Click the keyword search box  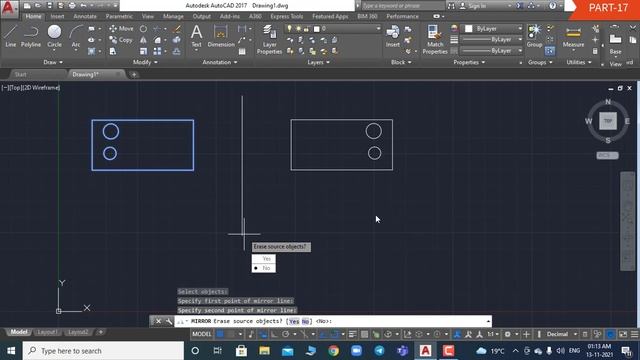(x=403, y=6)
